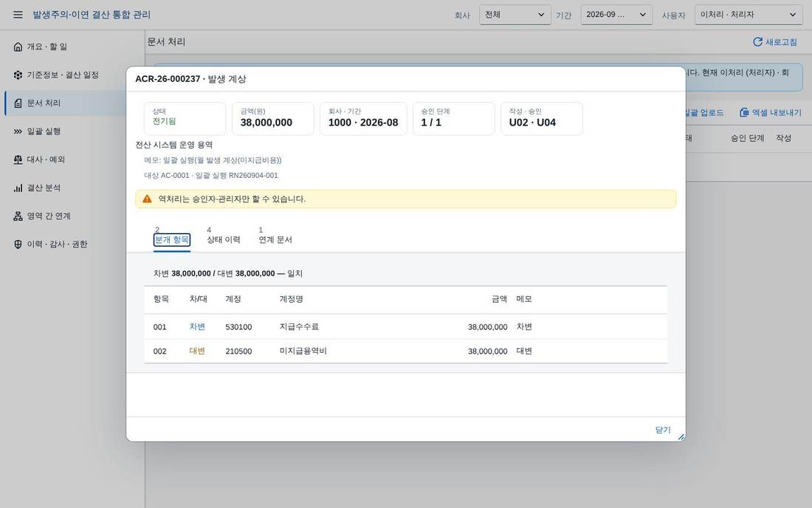This screenshot has width=812, height=508.
Task: Switch to the 연계 문서 tab
Action: (275, 240)
